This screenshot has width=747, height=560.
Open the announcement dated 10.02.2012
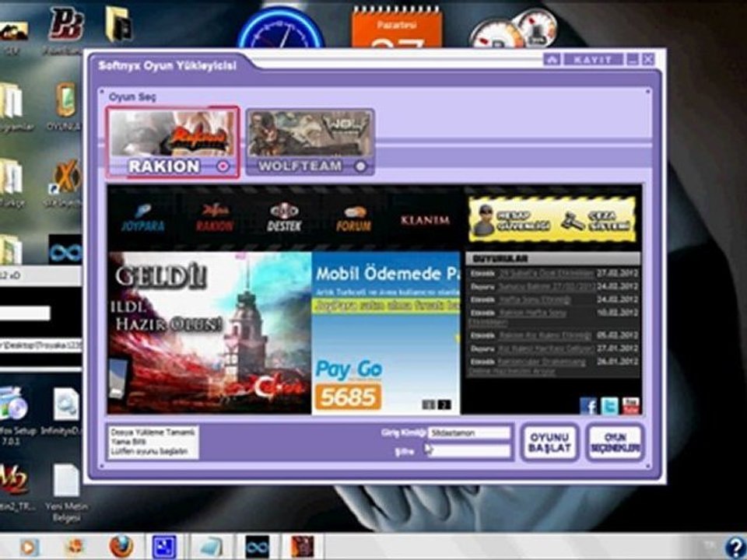(553, 317)
